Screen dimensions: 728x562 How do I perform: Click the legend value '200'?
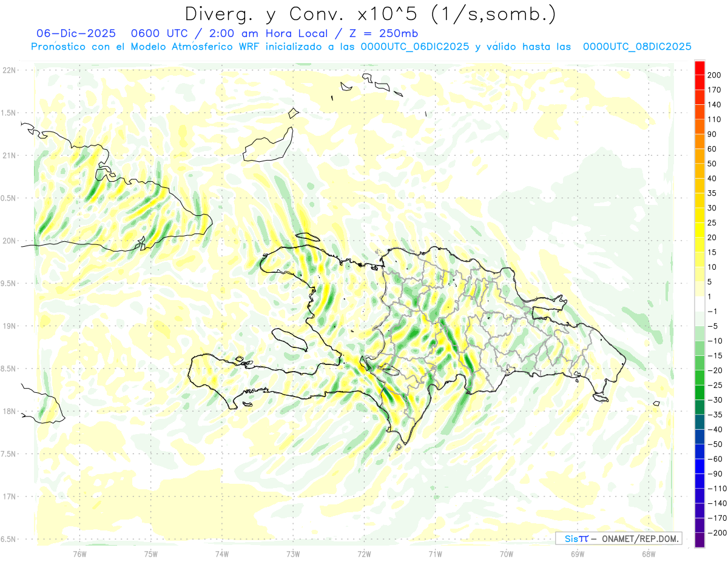715,75
